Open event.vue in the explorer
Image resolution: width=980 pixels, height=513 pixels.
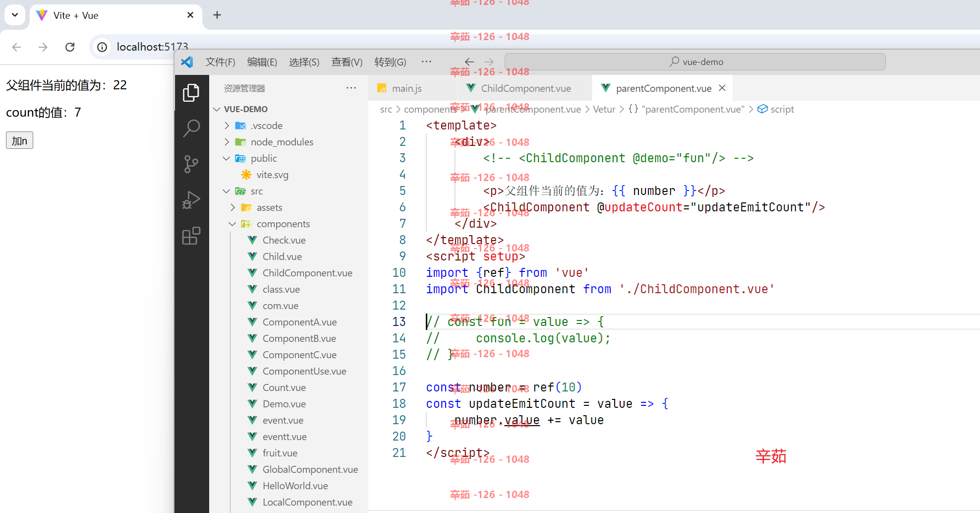(289, 420)
